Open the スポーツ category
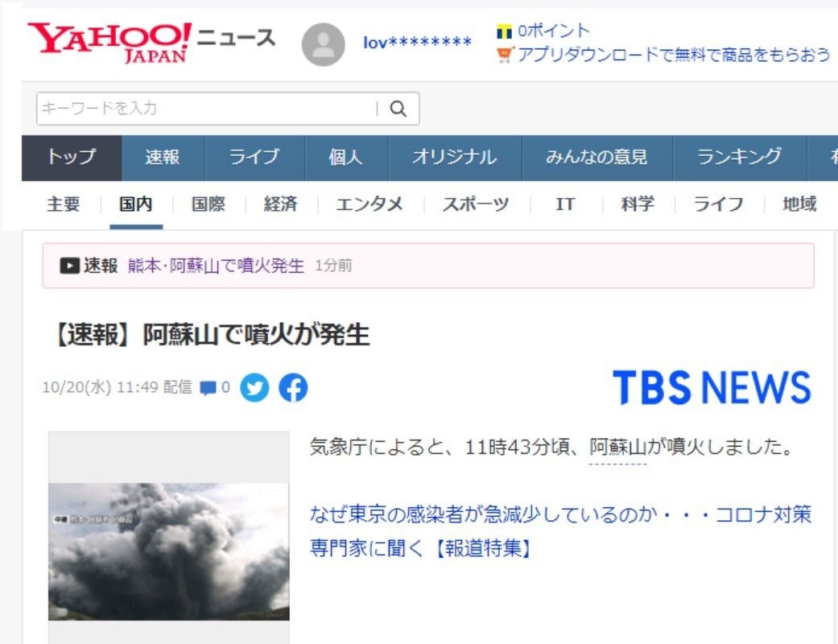The image size is (838, 644). pos(475,204)
